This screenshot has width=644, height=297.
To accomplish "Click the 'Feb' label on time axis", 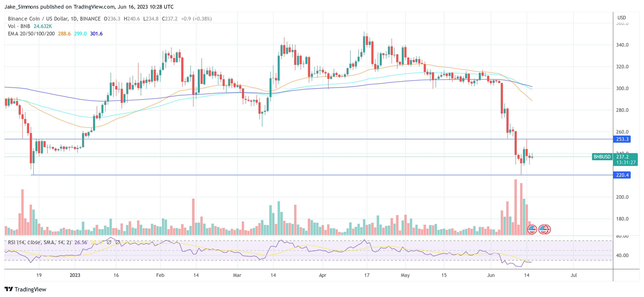I will [x=160, y=275].
